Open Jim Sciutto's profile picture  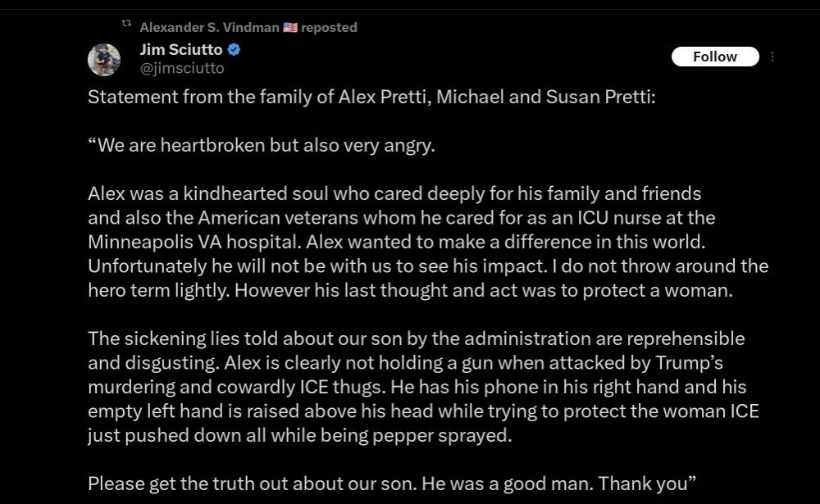click(104, 60)
